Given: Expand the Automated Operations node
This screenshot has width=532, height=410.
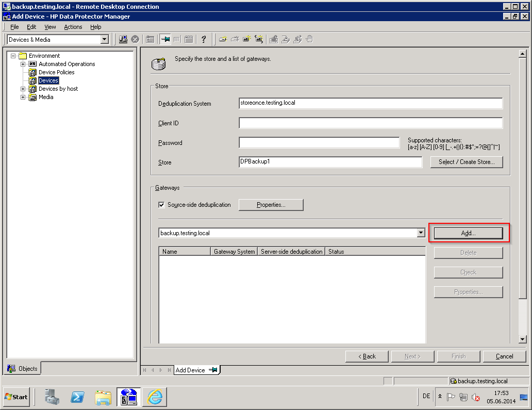Looking at the screenshot, I should [x=23, y=64].
